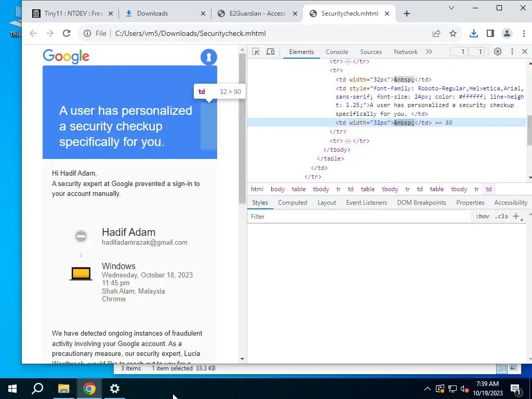
Task: Open DevTools settings gear
Action: click(497, 51)
